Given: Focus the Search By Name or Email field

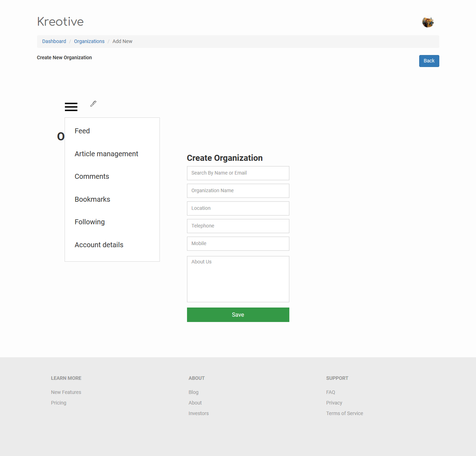Looking at the screenshot, I should pos(238,173).
